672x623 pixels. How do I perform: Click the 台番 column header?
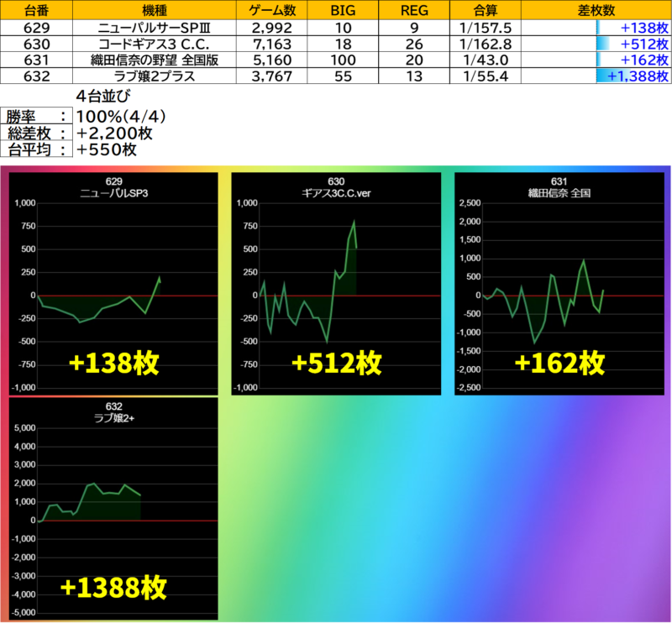click(x=36, y=10)
